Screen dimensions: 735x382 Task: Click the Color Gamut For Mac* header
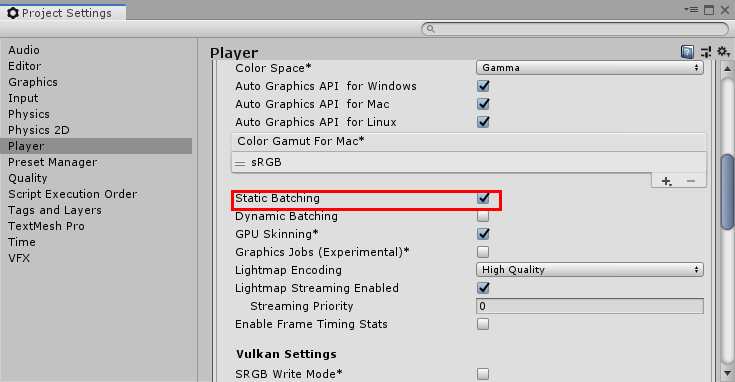[469, 142]
